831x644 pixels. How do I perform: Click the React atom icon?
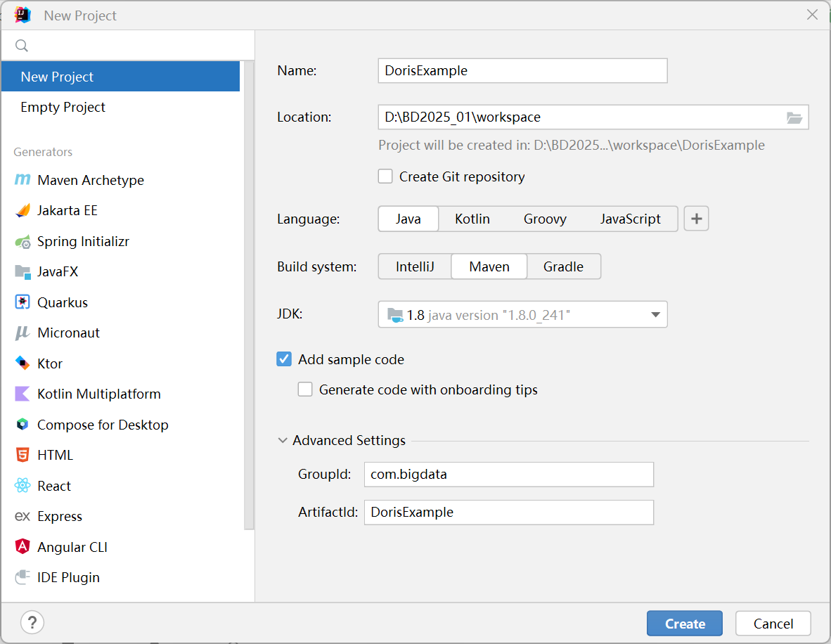[x=22, y=486]
